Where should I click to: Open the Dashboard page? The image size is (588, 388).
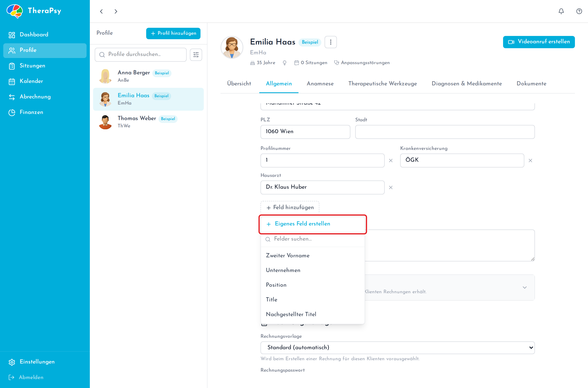pyautogui.click(x=45, y=35)
